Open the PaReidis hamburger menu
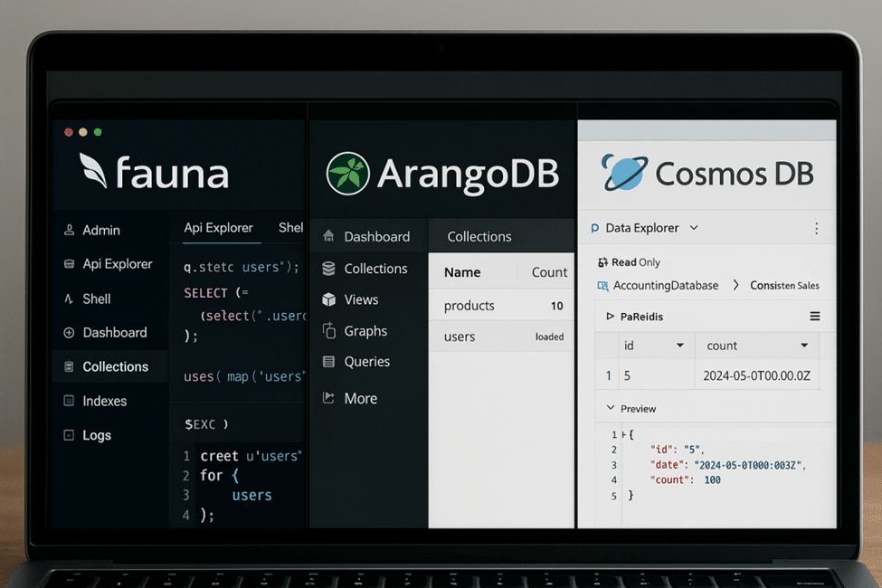 (x=815, y=317)
